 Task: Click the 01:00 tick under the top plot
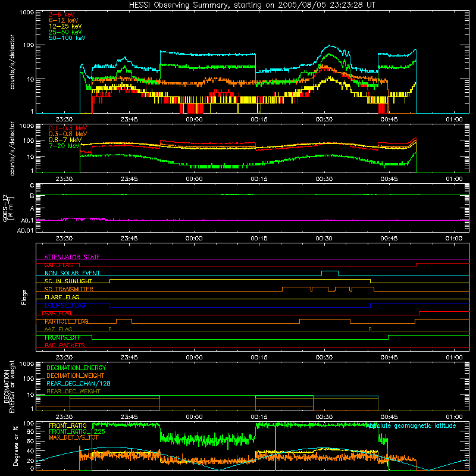coord(454,120)
